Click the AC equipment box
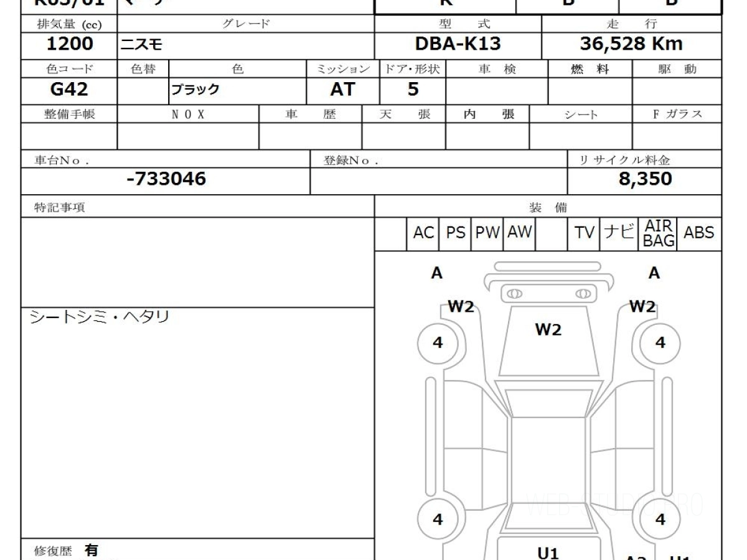747x560 pixels. [423, 233]
